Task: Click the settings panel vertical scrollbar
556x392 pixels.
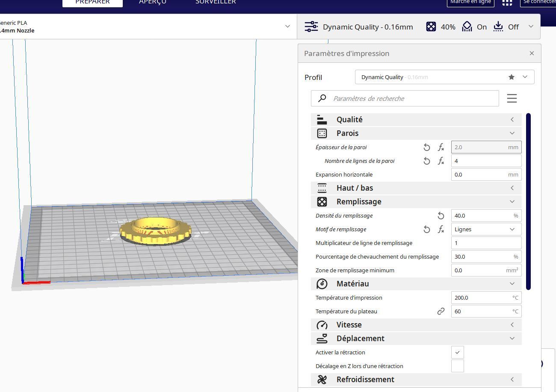Action: tap(529, 201)
